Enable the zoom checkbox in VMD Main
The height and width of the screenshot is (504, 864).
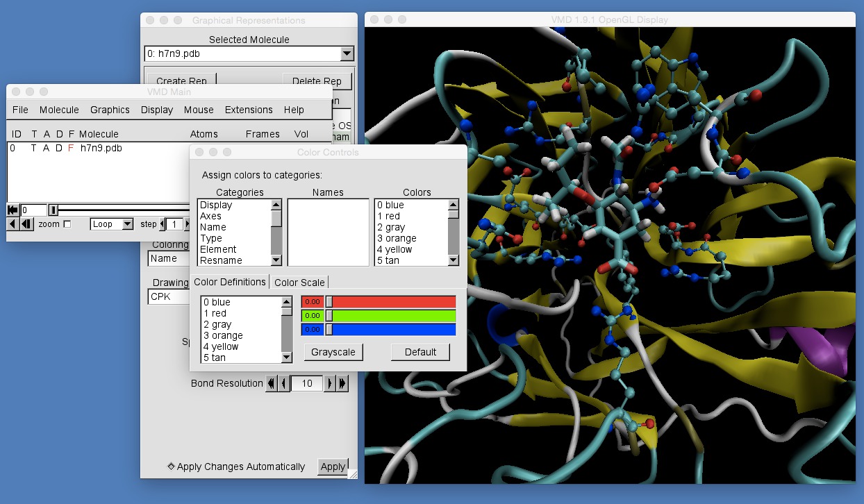tap(66, 224)
